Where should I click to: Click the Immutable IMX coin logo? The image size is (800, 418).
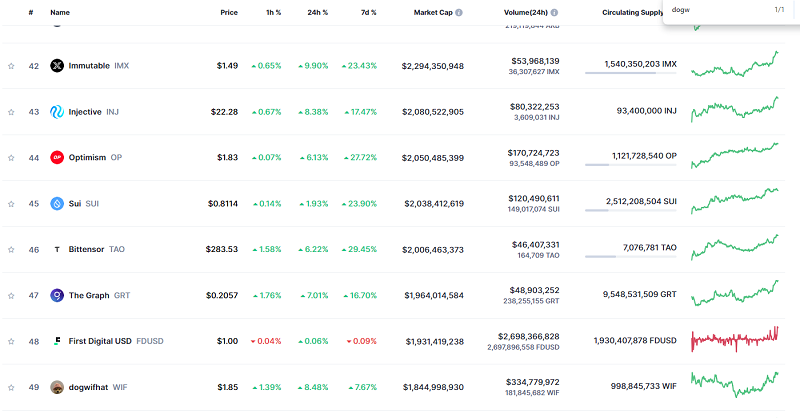coord(57,65)
